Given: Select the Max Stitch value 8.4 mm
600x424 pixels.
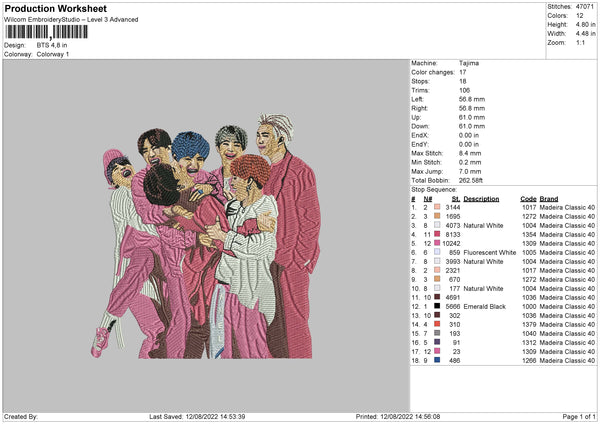Looking at the screenshot, I should tap(470, 153).
